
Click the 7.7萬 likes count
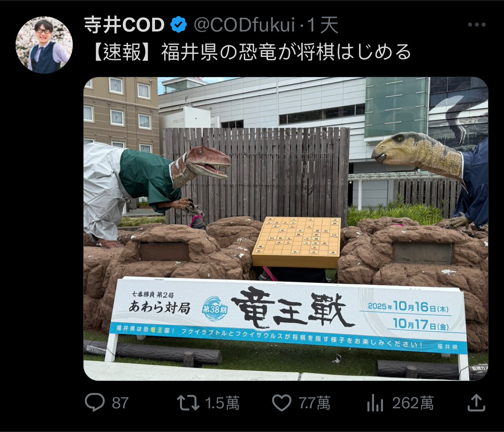point(314,403)
